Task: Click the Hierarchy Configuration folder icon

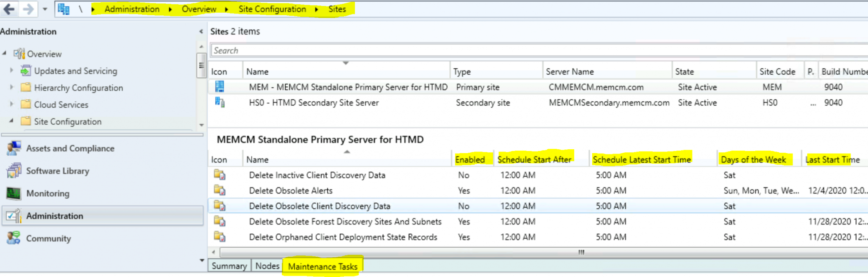Action: 26,87
